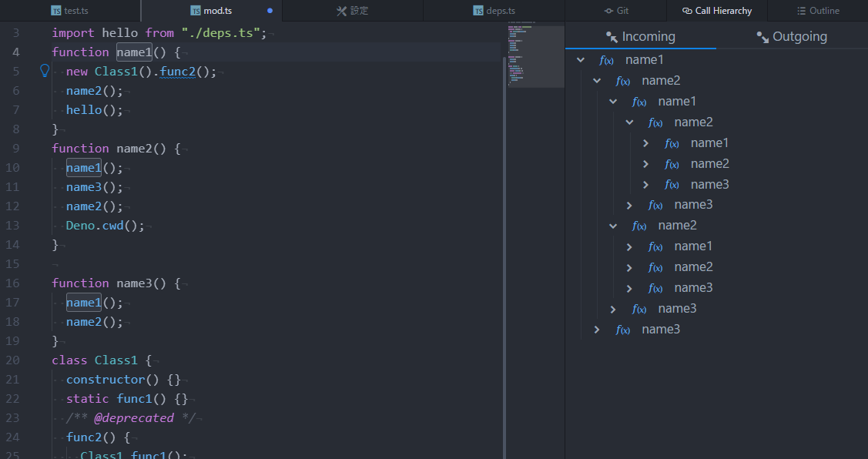Click the tools icon on 設定 tab
The width and height of the screenshot is (868, 459).
coord(341,11)
